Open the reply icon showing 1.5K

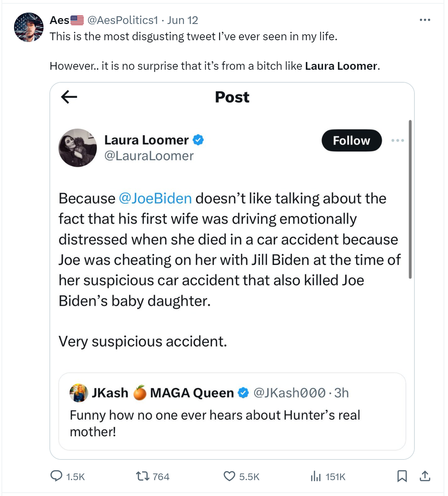(x=56, y=476)
